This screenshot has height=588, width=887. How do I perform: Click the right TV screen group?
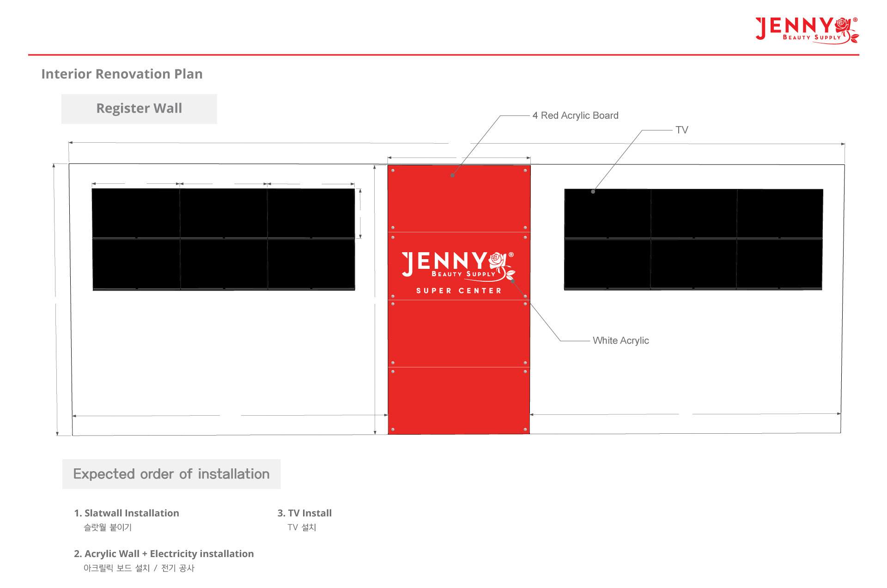pos(693,239)
